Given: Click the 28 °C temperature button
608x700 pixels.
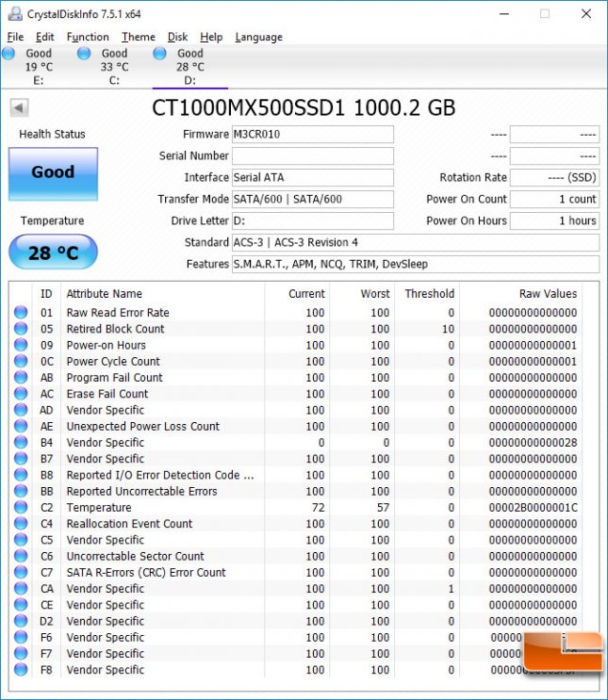Looking at the screenshot, I should click(x=53, y=252).
